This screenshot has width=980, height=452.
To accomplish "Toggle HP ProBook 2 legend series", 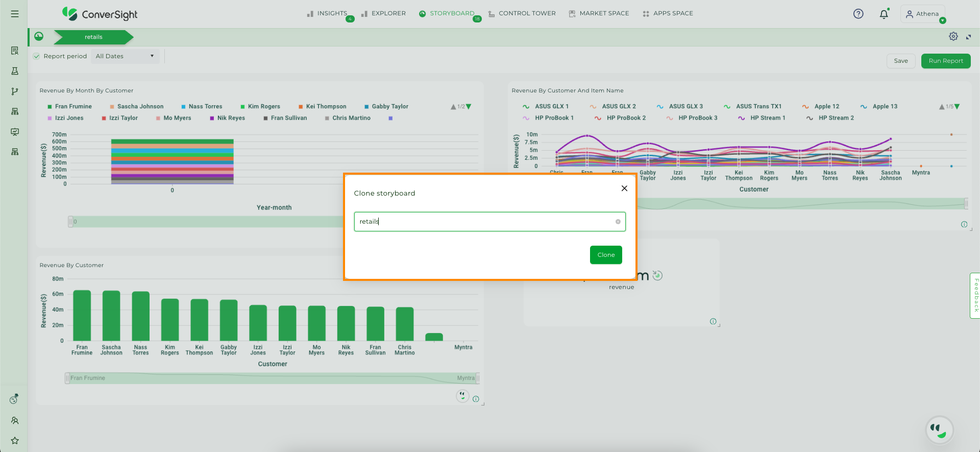I will point(620,118).
